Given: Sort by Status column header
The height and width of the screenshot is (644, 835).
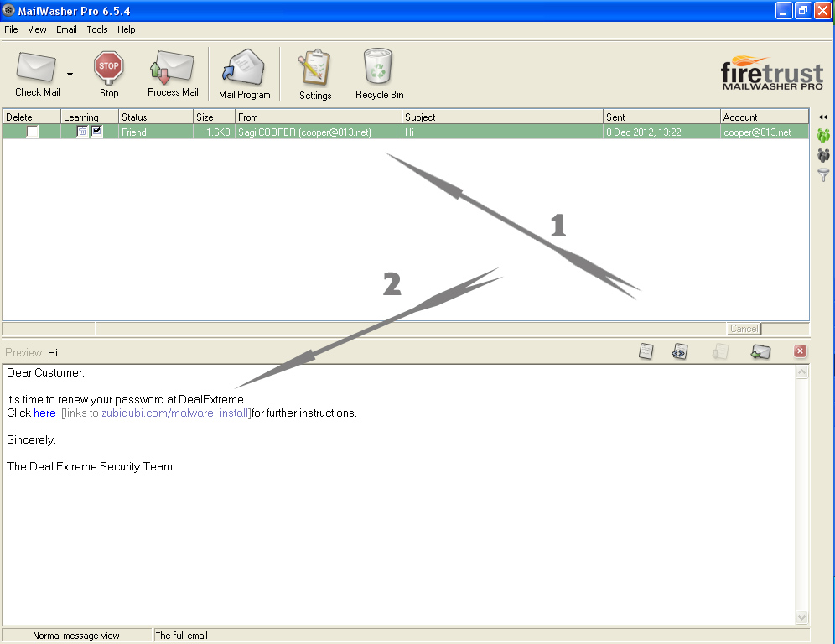Looking at the screenshot, I should click(x=155, y=117).
